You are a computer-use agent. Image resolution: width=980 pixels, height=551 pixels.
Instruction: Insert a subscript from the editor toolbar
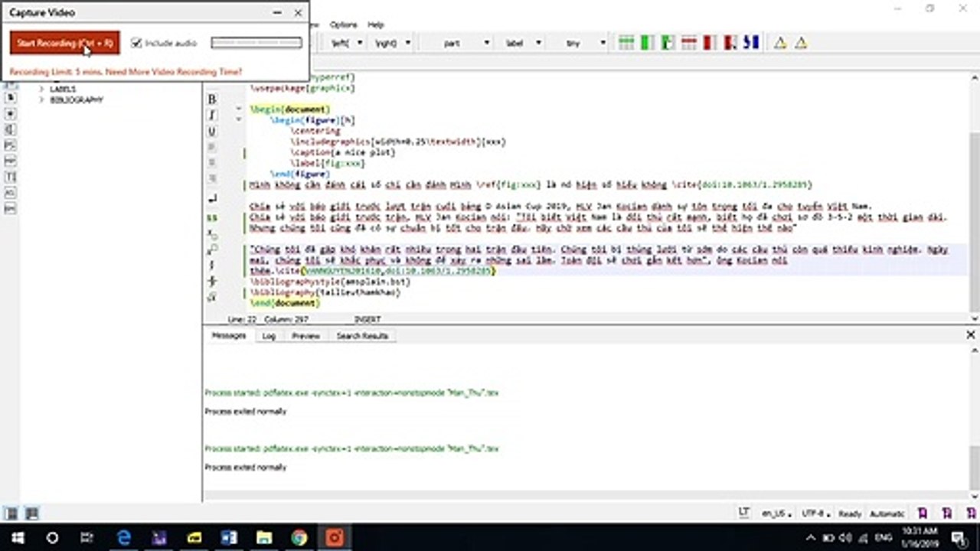212,233
